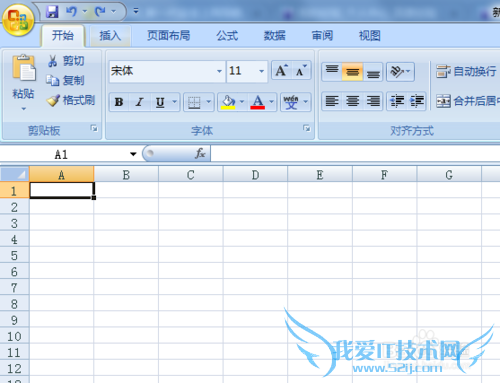
Task: Open the 字体 dialog launcher
Action: pyautogui.click(x=306, y=128)
